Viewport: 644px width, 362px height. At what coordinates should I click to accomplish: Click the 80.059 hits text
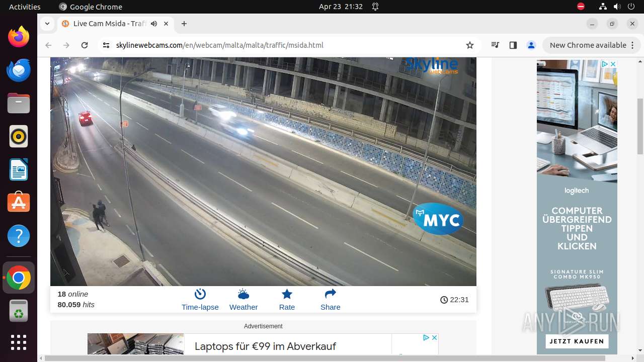76,305
